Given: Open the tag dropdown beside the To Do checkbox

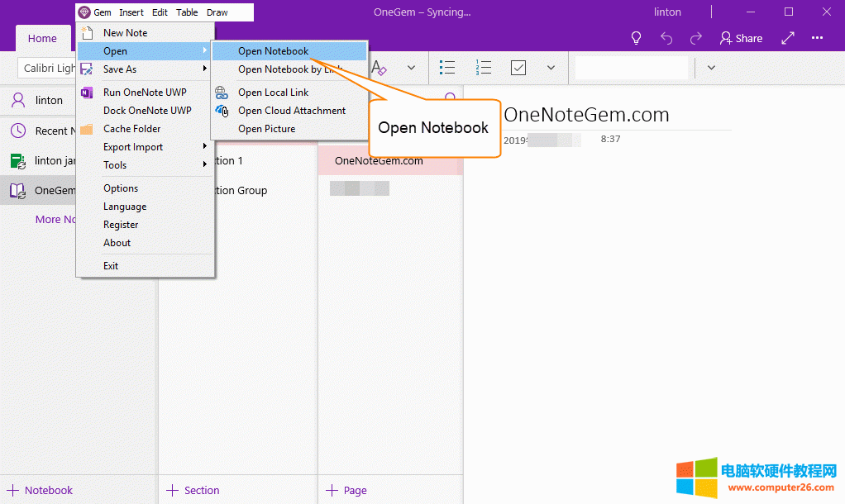Looking at the screenshot, I should 550,67.
